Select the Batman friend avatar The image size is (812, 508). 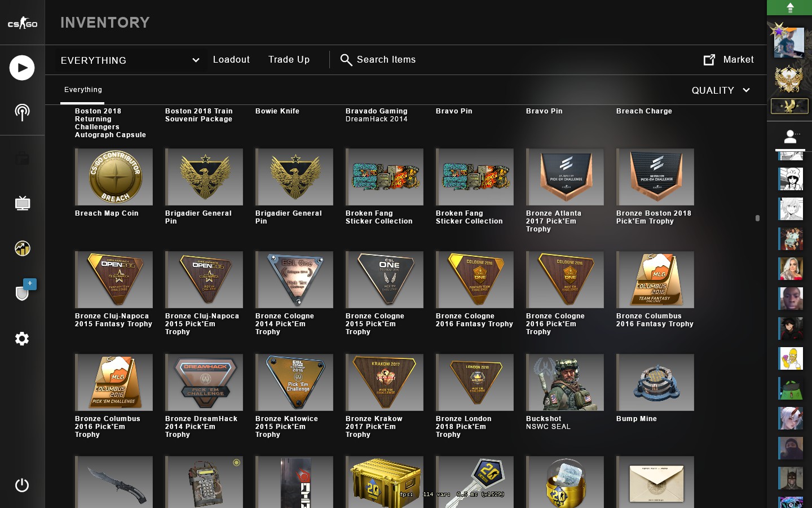[x=791, y=478]
